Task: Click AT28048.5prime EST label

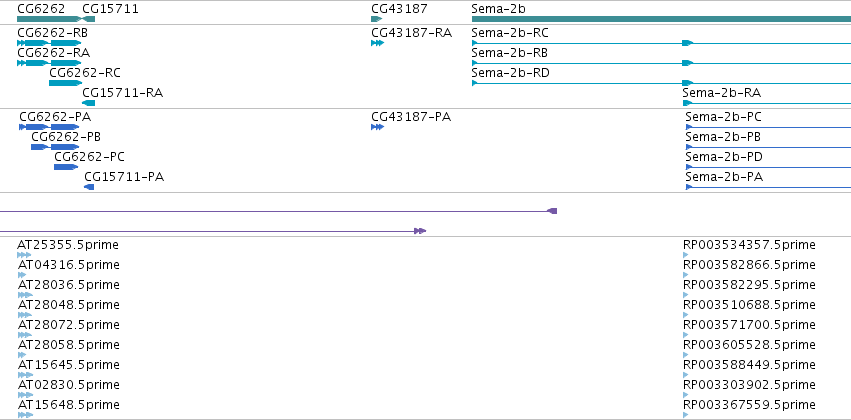Action: point(69,305)
